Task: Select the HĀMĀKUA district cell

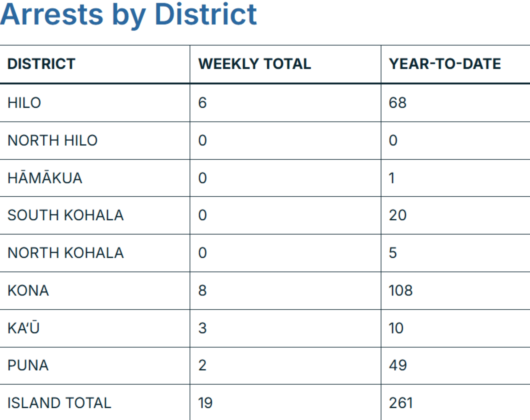Action: click(x=45, y=178)
